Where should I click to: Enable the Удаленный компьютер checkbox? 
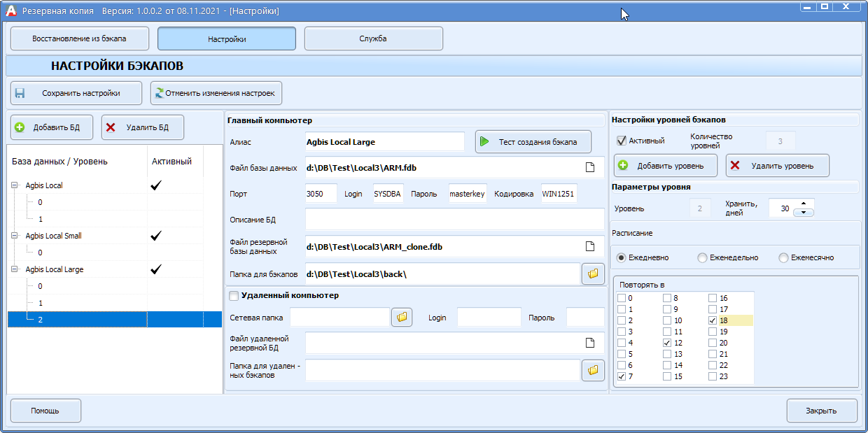click(x=234, y=296)
